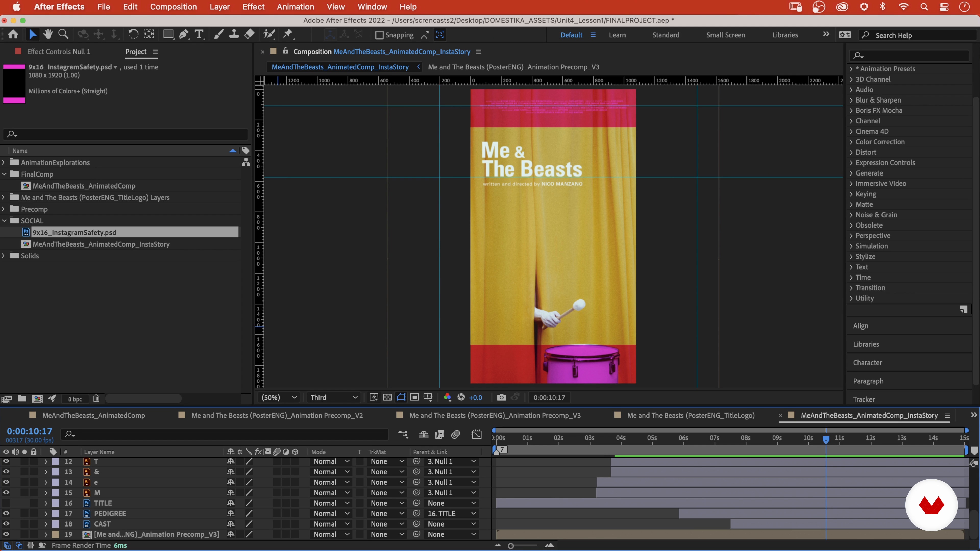Open the 50% magnification dropdown
Screen dimensions: 980x551
[279, 397]
